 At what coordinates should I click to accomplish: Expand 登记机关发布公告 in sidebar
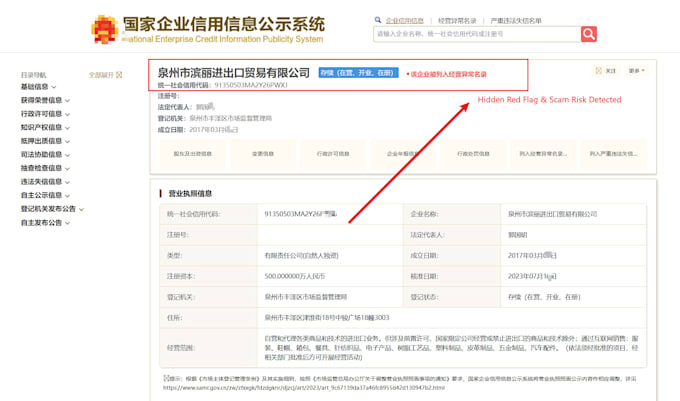52,209
